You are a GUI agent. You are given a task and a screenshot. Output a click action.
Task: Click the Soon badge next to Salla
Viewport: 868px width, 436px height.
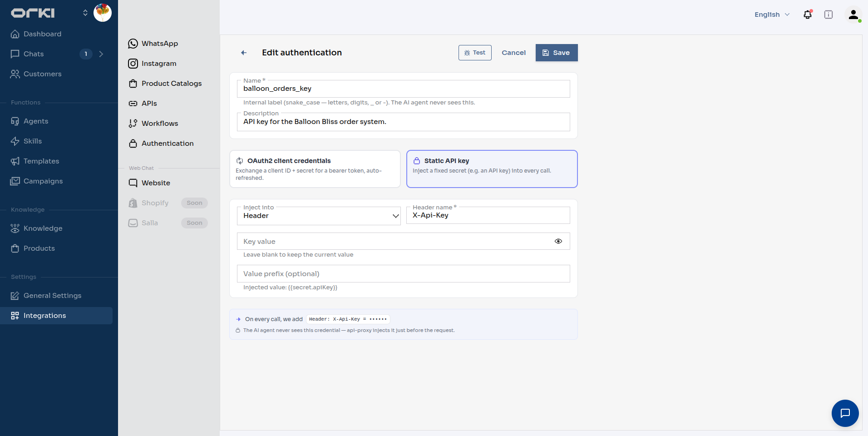coord(194,223)
